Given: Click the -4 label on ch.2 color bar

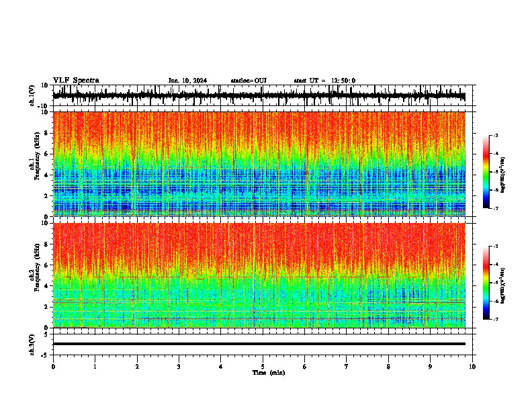Looking at the screenshot, I should coord(495,265).
